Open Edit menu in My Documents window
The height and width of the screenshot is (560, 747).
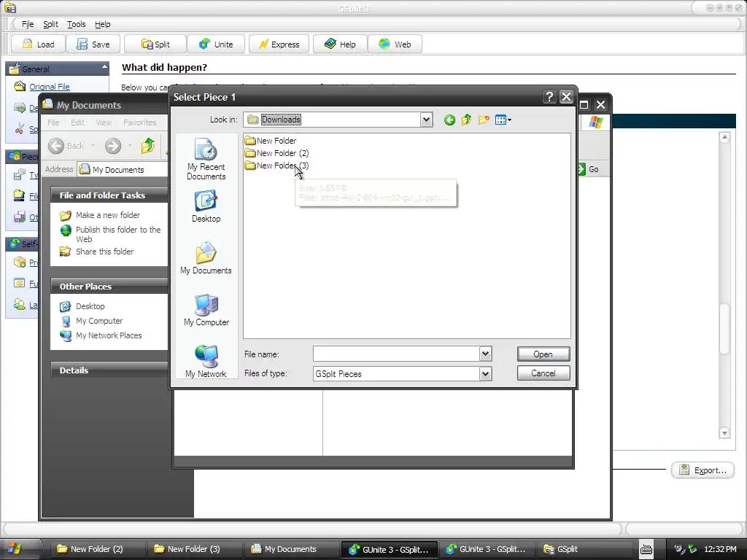click(77, 122)
